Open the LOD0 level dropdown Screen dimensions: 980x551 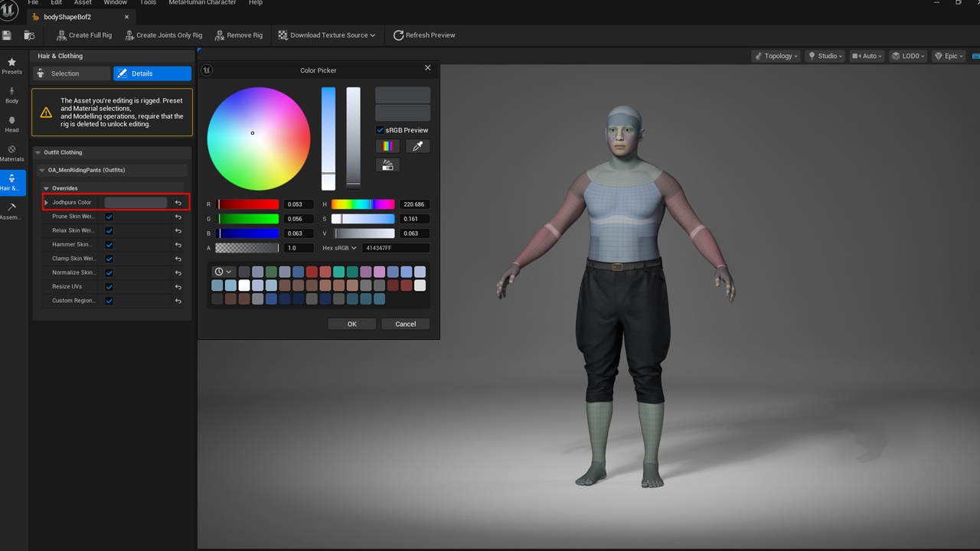click(909, 56)
